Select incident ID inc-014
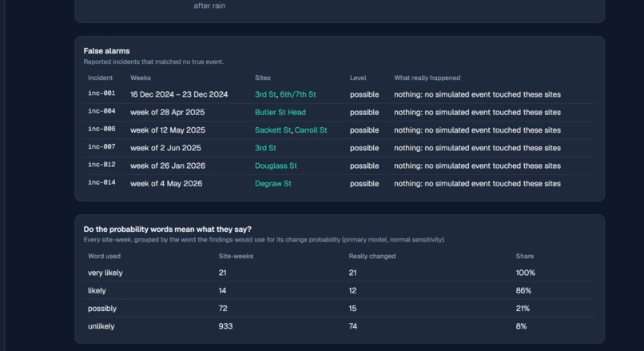Image resolution: width=644 pixels, height=351 pixels. [x=101, y=182]
